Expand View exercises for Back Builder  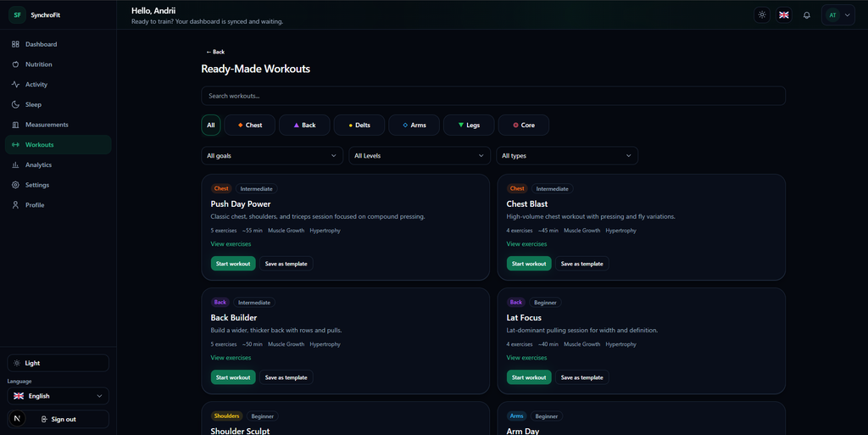pos(231,358)
